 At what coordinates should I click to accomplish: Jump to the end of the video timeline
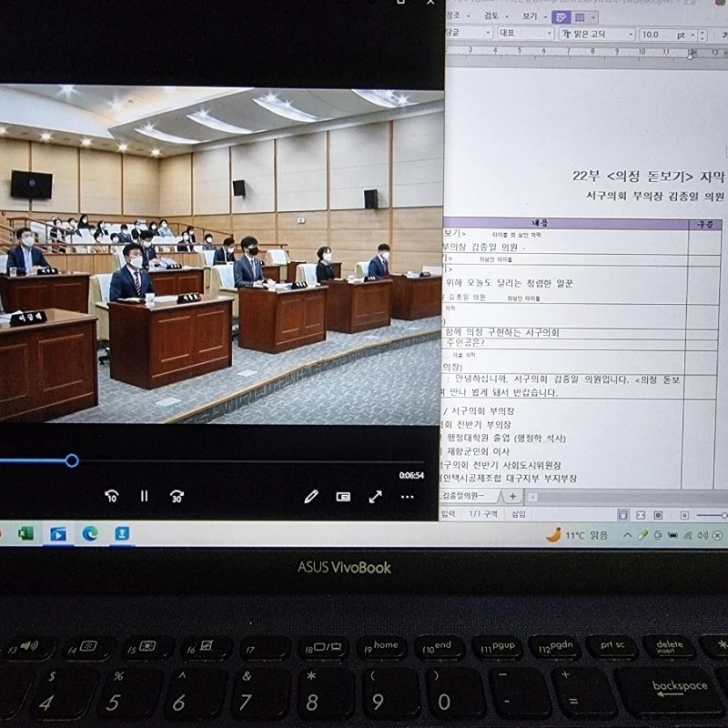(421, 461)
